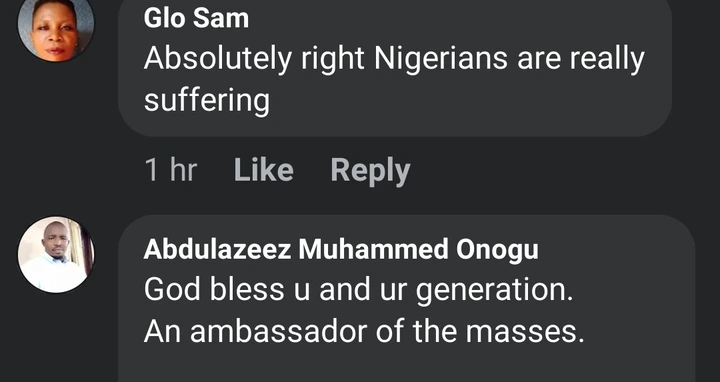The height and width of the screenshot is (382, 720).
Task: Click the "Onogu" surname in the commenter name
Action: (x=497, y=252)
